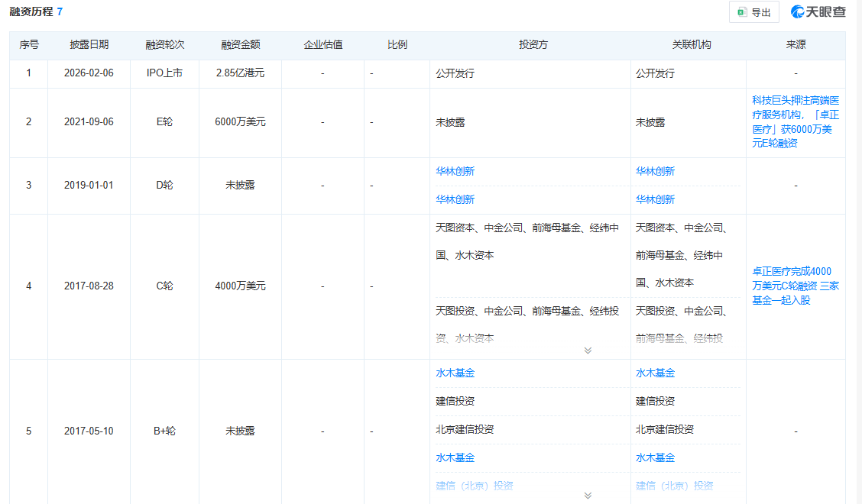Click the 融资历程 section title
The image size is (862, 504).
click(x=31, y=11)
